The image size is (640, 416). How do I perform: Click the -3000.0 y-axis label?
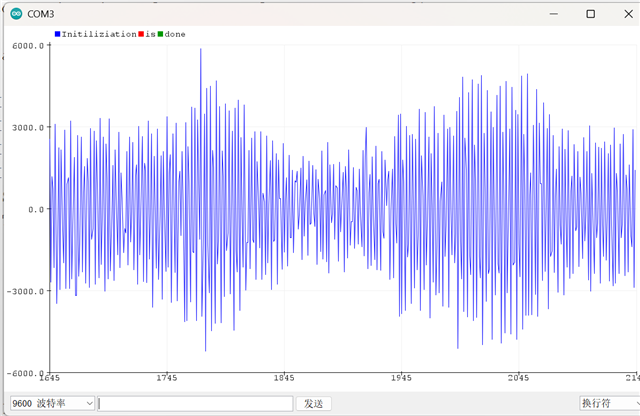(25, 291)
